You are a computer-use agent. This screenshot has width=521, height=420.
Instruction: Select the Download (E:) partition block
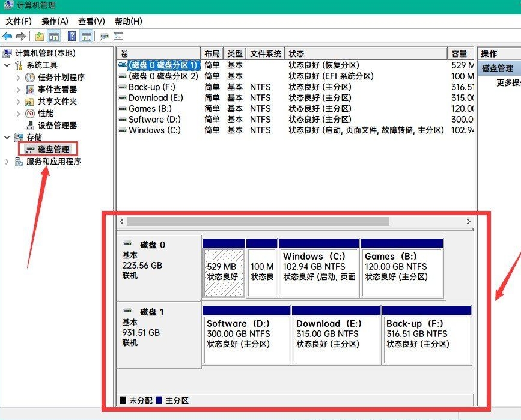(x=337, y=336)
